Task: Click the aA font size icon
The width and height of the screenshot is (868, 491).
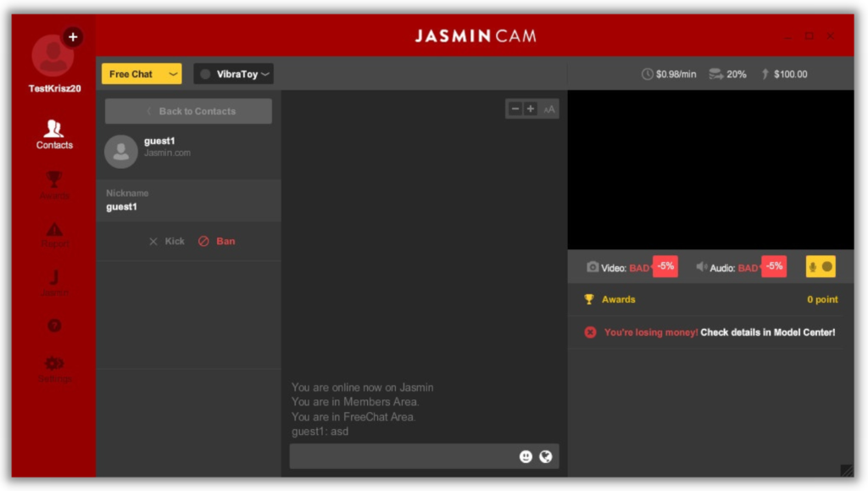Action: click(x=549, y=109)
